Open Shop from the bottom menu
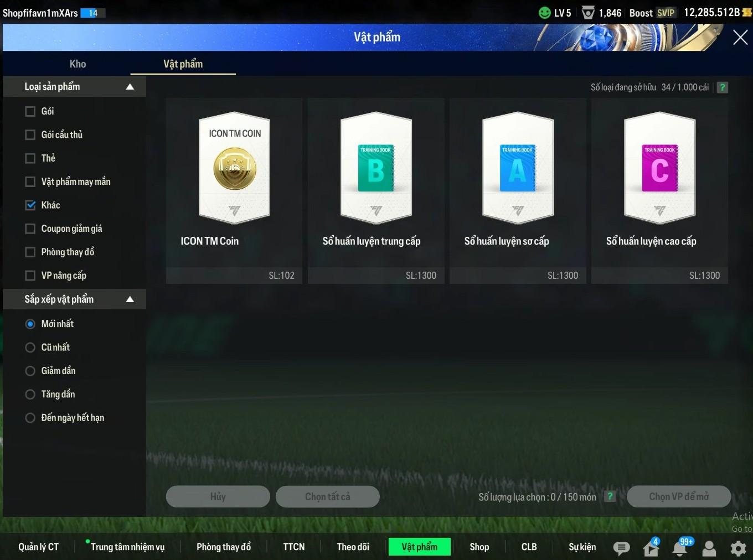The height and width of the screenshot is (560, 753). pyautogui.click(x=479, y=547)
